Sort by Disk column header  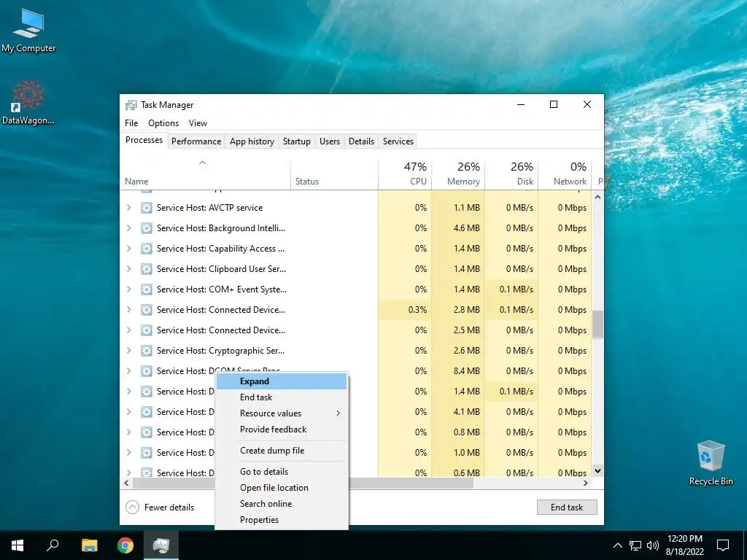click(511, 174)
